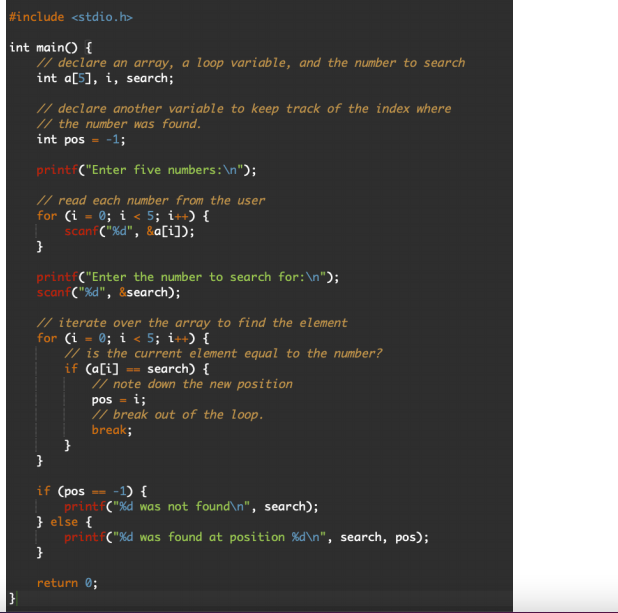Click the '} else {' line
The image size is (618, 613).
[64, 522]
